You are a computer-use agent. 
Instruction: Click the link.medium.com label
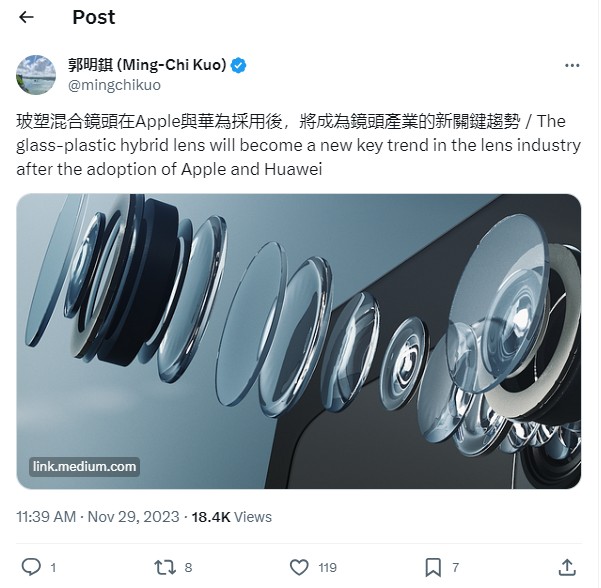(84, 466)
